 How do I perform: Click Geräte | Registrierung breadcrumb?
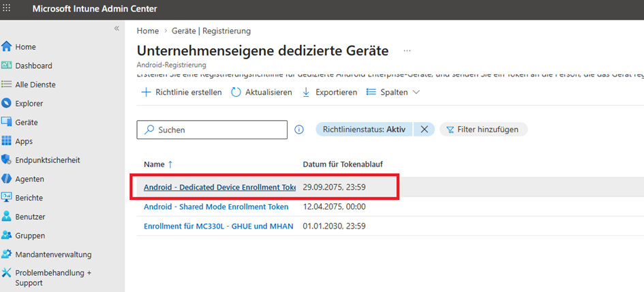click(211, 31)
